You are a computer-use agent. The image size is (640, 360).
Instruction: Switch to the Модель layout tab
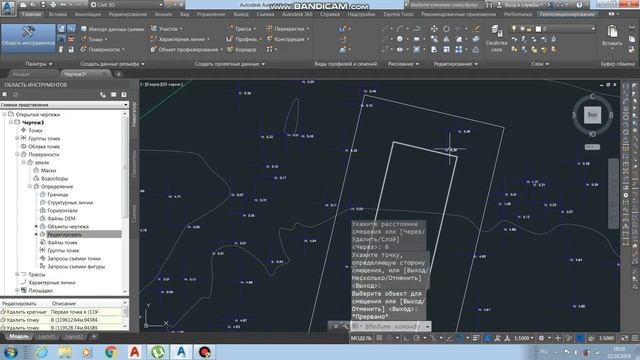pos(19,337)
